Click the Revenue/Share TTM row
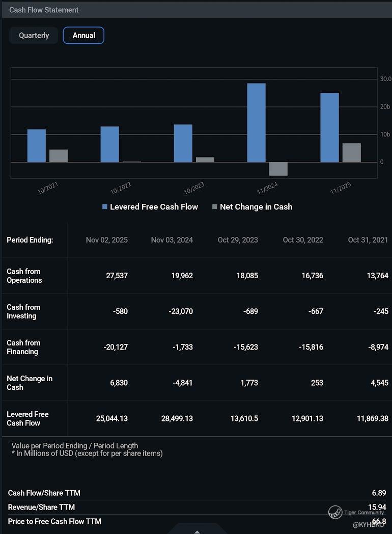Viewport: 392px width, 534px height. (197, 508)
